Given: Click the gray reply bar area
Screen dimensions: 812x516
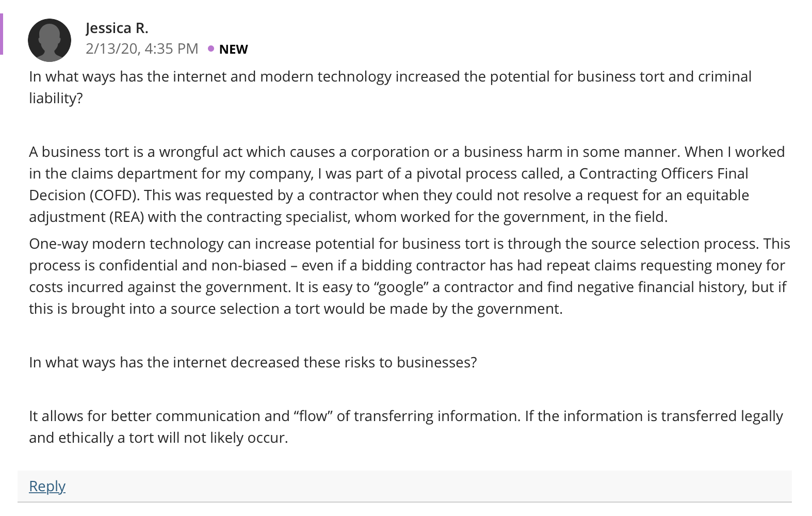Looking at the screenshot, I should tap(404, 486).
